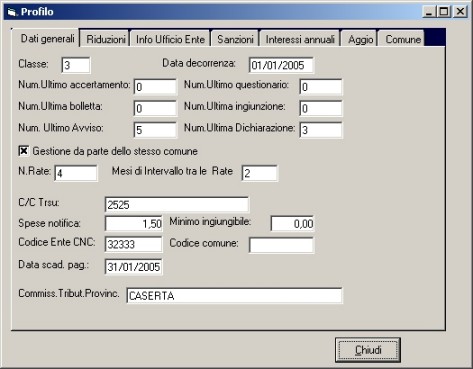Viewport: 473px width, 369px height.
Task: Open the Riduzioni tab
Action: click(105, 39)
